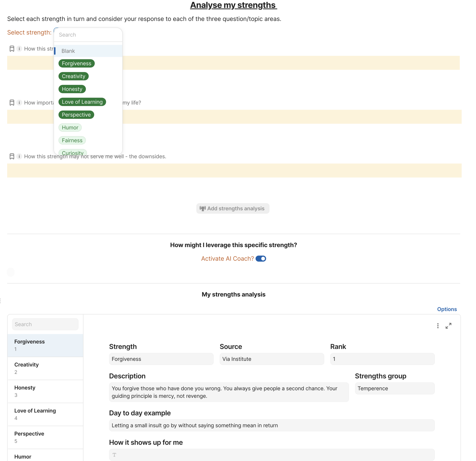
Task: Open the three-dot menu in the record panel
Action: click(x=438, y=326)
